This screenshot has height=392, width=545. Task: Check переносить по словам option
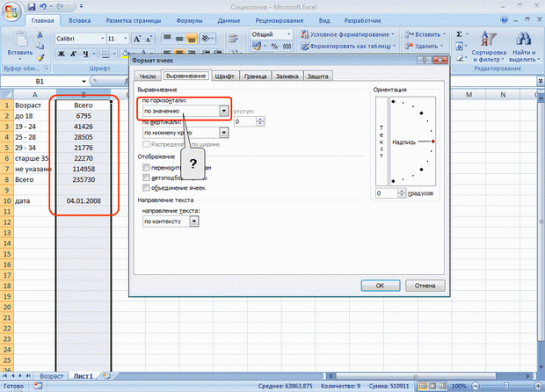coord(146,168)
